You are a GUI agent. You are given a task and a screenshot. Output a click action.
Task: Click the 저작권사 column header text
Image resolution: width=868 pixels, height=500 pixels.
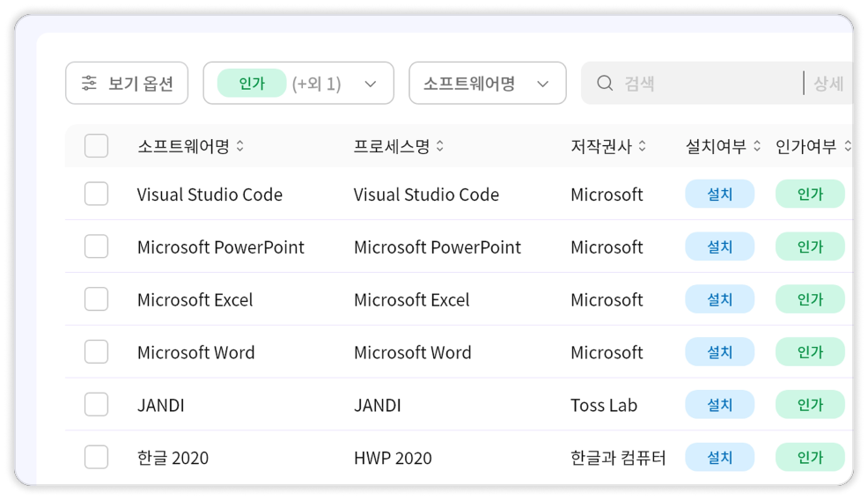(601, 146)
